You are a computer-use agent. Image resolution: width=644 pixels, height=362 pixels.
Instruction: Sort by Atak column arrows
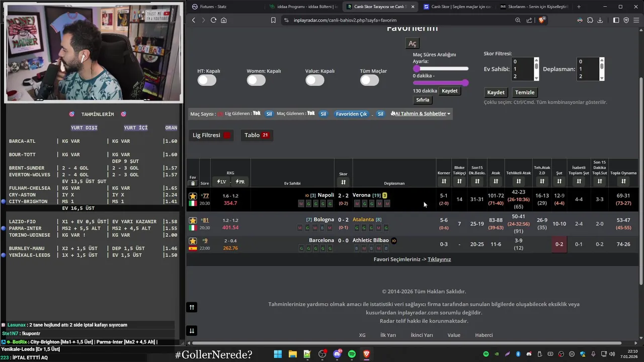click(x=496, y=181)
